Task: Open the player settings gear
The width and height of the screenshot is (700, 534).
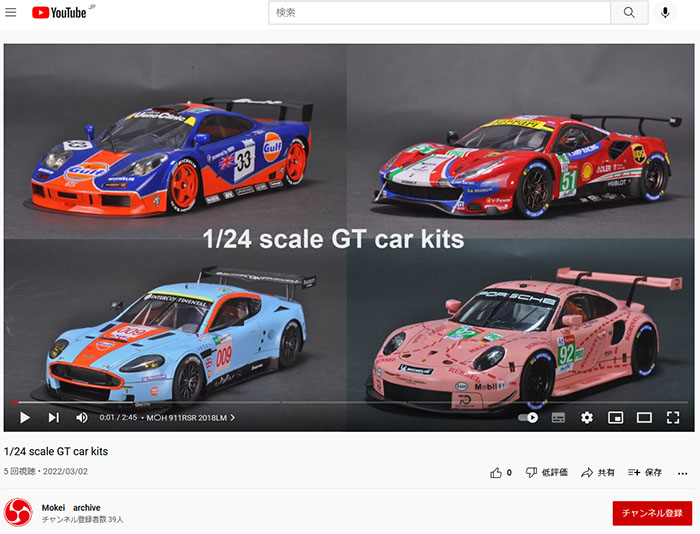Action: point(587,417)
